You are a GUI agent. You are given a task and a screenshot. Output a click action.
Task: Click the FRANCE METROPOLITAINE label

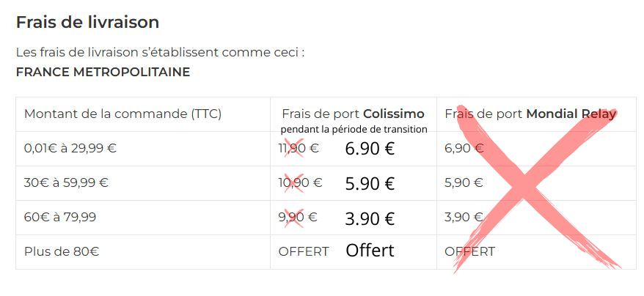pyautogui.click(x=103, y=73)
